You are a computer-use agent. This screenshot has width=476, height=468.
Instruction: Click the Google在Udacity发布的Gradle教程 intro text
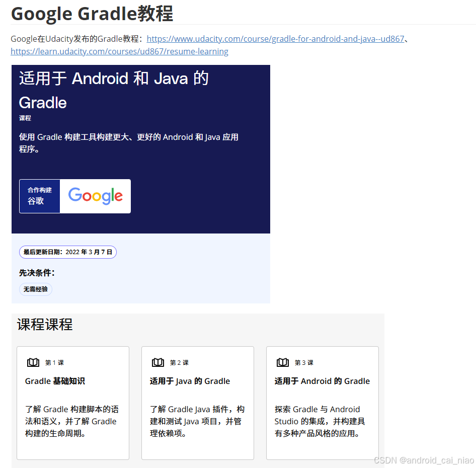coord(77,39)
